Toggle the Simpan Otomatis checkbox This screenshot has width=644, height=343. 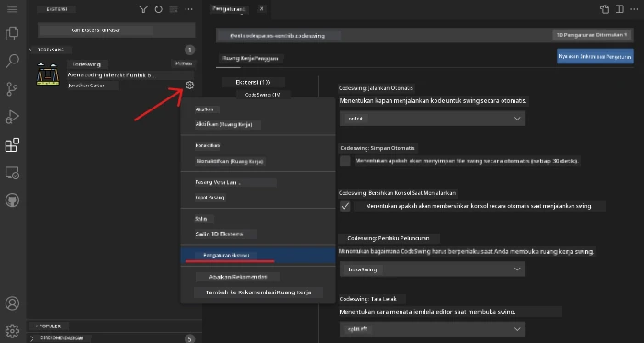345,161
